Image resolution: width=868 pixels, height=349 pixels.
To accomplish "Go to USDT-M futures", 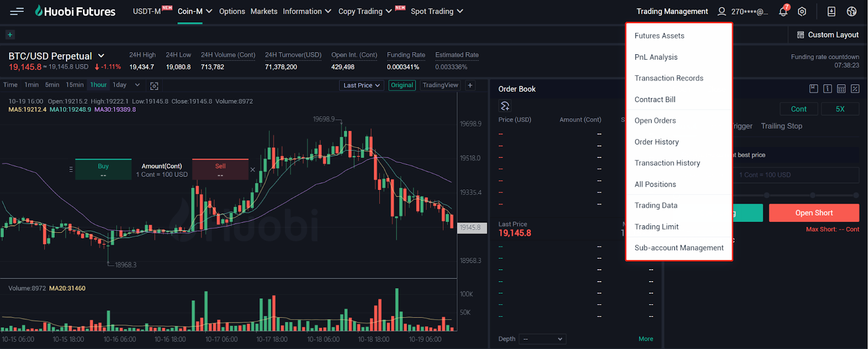I will coord(147,11).
